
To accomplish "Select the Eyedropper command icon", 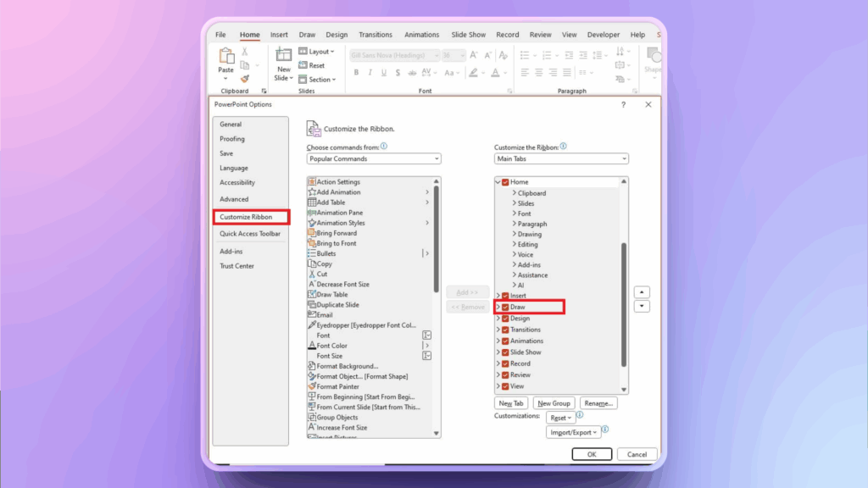I will click(312, 325).
